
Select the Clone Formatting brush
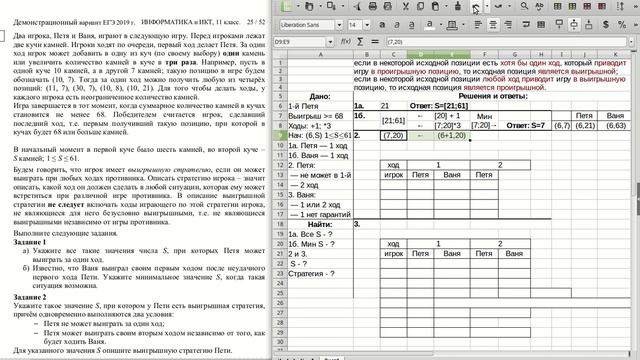click(x=458, y=6)
